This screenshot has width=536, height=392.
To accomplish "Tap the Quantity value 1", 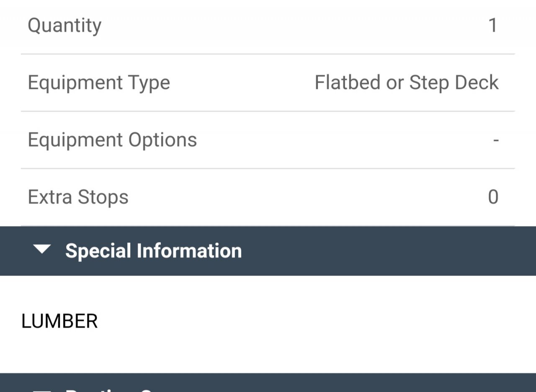I will pyautogui.click(x=493, y=26).
